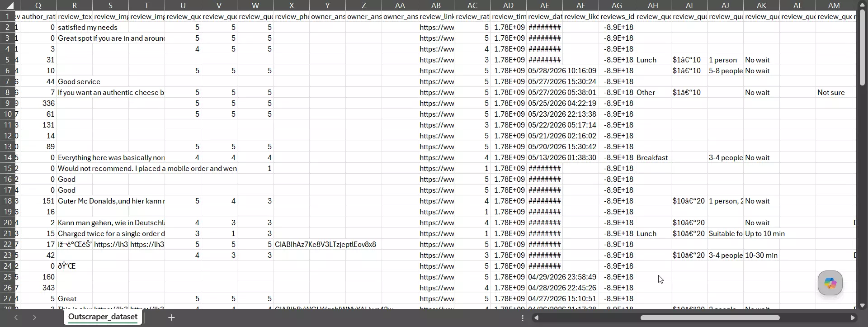
Task: Click horizontal scrollbar right arrow
Action: click(853, 318)
